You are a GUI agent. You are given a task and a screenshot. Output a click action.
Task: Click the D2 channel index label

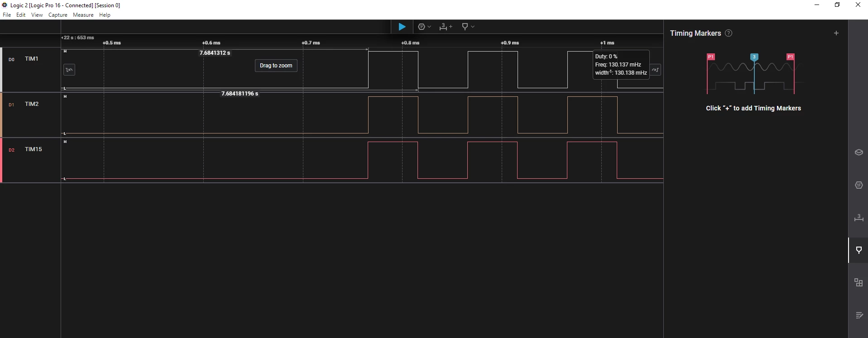point(12,150)
